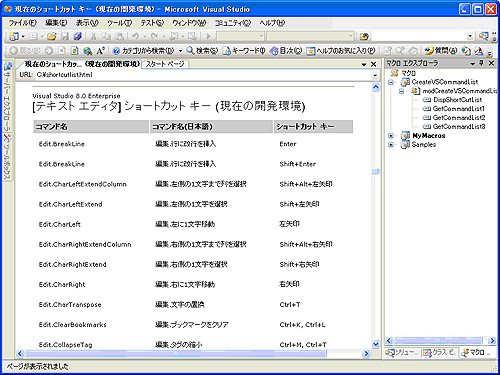Open the マクロ エクスプローラ panel menu arrow
This screenshot has width=500, height=375.
tap(472, 64)
